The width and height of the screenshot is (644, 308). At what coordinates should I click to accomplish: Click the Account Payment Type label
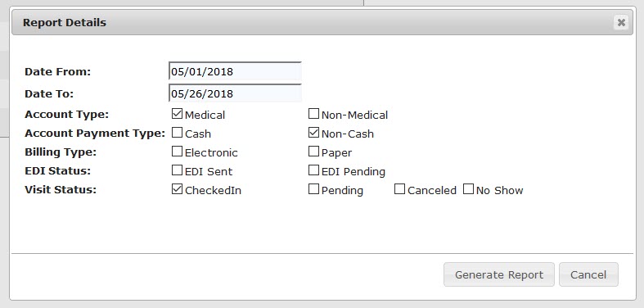[x=95, y=134]
